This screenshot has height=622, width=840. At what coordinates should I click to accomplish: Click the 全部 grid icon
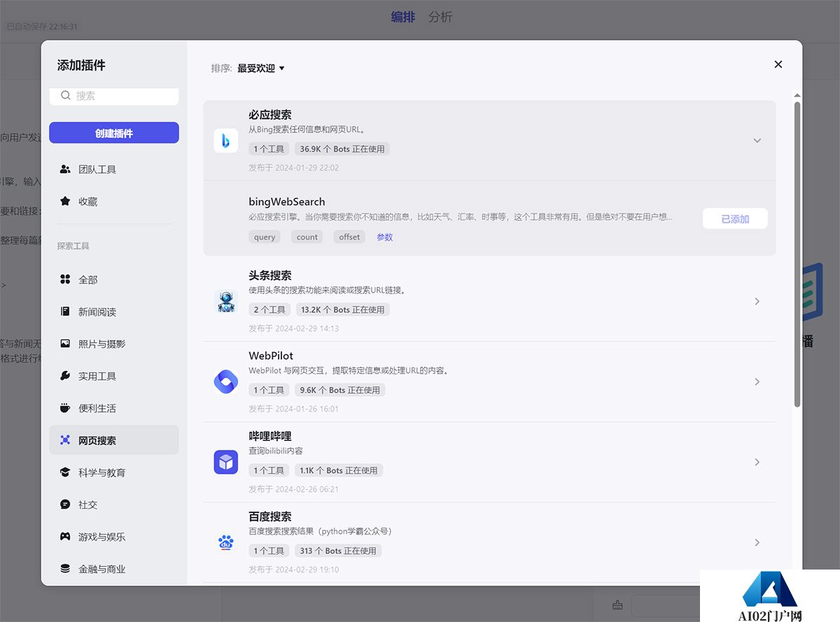[65, 280]
